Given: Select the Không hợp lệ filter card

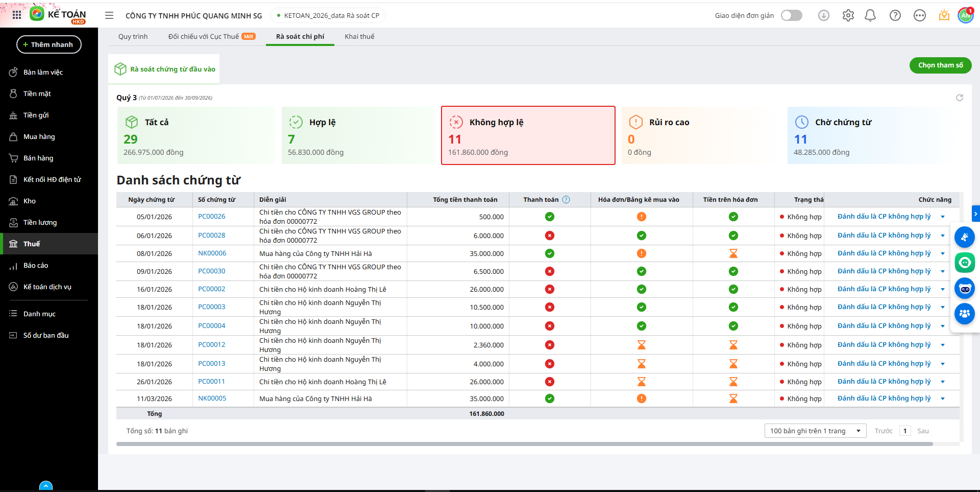Looking at the screenshot, I should pos(528,135).
